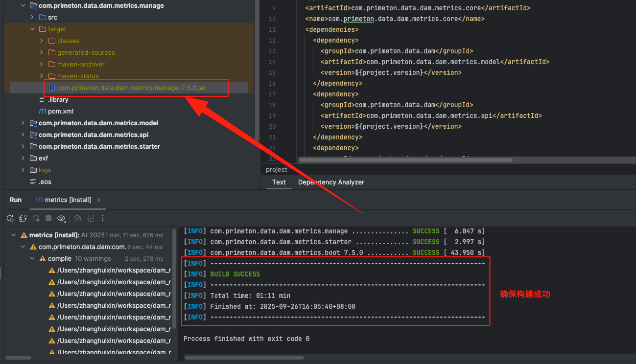Click the three-dot more options icon

[103, 218]
